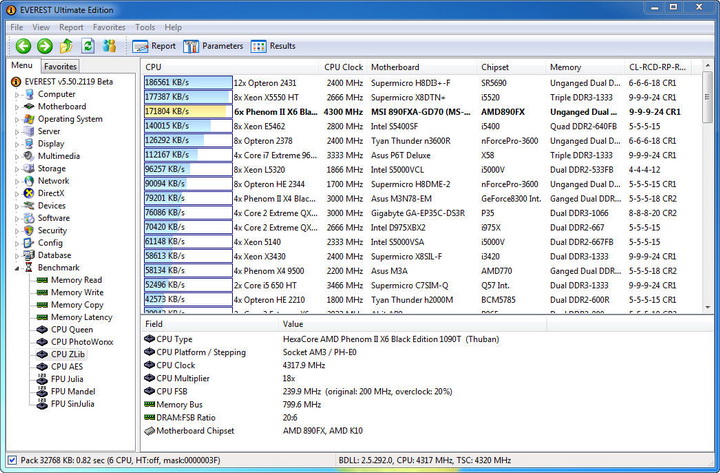The height and width of the screenshot is (473, 720).
Task: Select the DirectX icon
Action: [29, 193]
